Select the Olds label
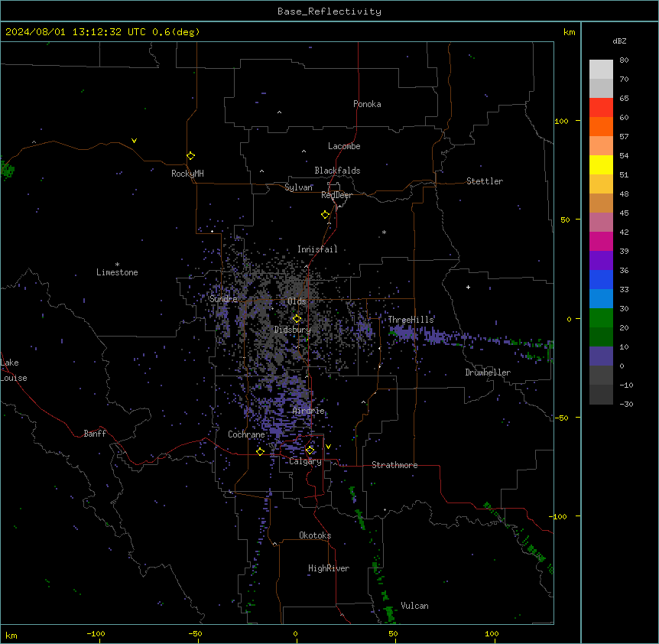This screenshot has width=659, height=644. coord(297,301)
